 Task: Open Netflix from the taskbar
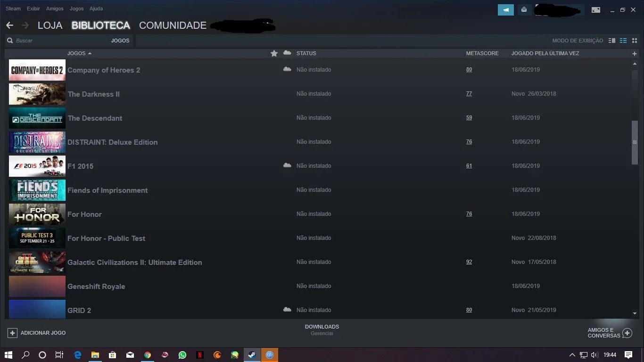[x=200, y=355]
